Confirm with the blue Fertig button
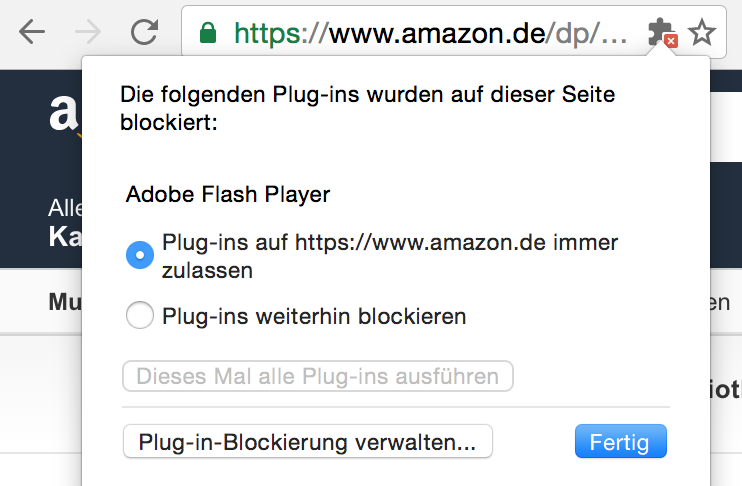742x486 pixels. coord(620,441)
